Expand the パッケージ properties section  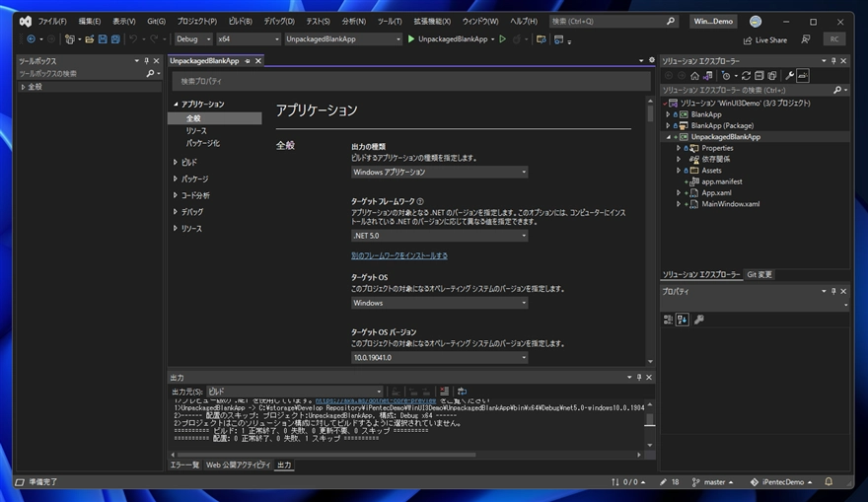[176, 179]
